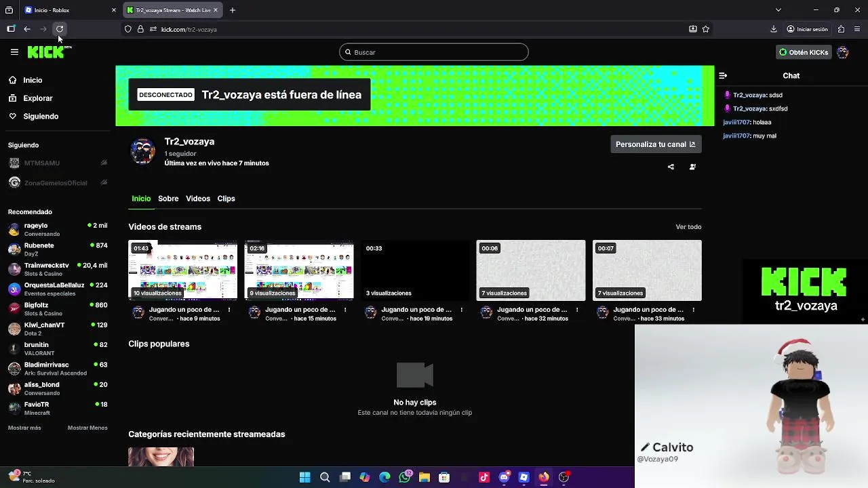
Task: Open Discord from the taskbar
Action: [x=504, y=477]
